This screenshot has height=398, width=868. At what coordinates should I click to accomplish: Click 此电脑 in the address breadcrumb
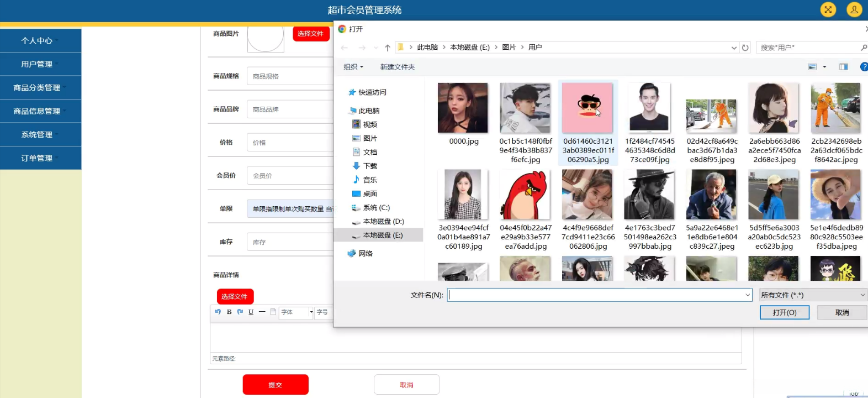click(427, 48)
